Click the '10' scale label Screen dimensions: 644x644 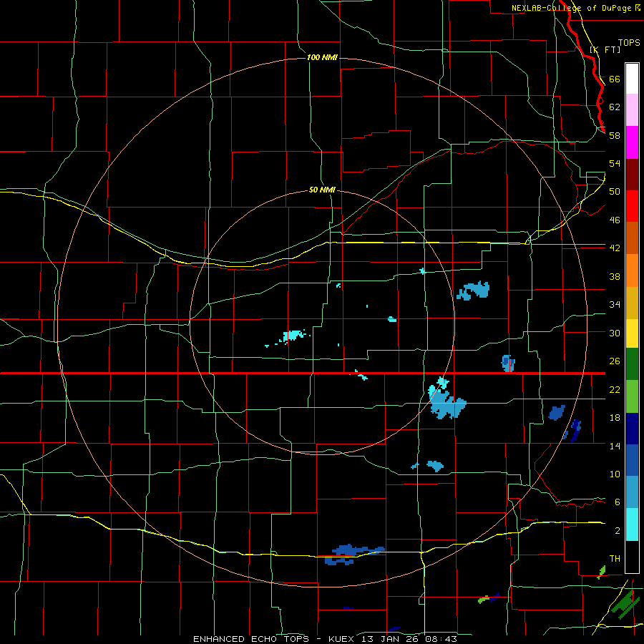coord(615,474)
